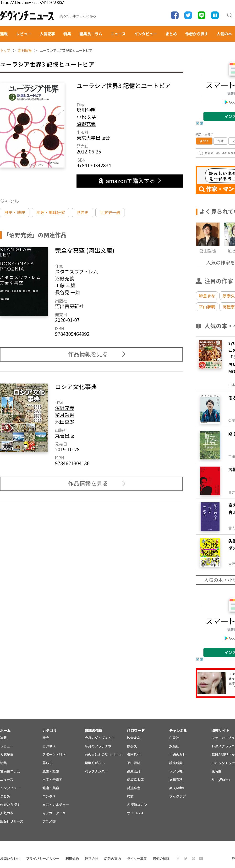Open 新刊情報 breadcrumb link

(25, 51)
